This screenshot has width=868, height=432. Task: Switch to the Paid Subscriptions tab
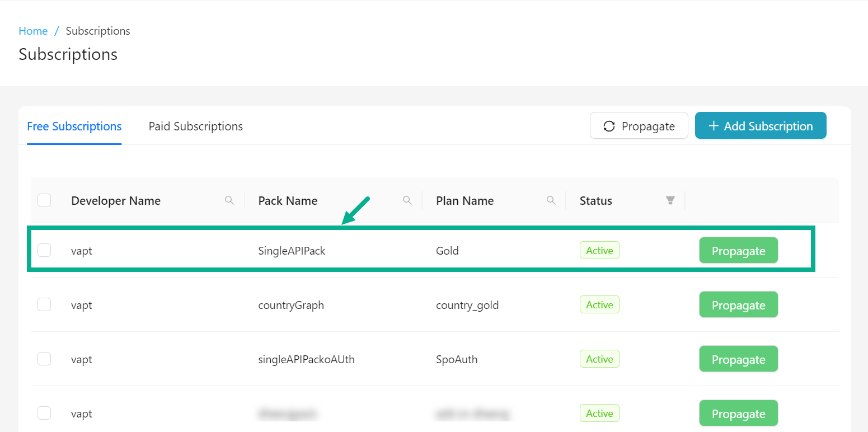click(x=195, y=126)
